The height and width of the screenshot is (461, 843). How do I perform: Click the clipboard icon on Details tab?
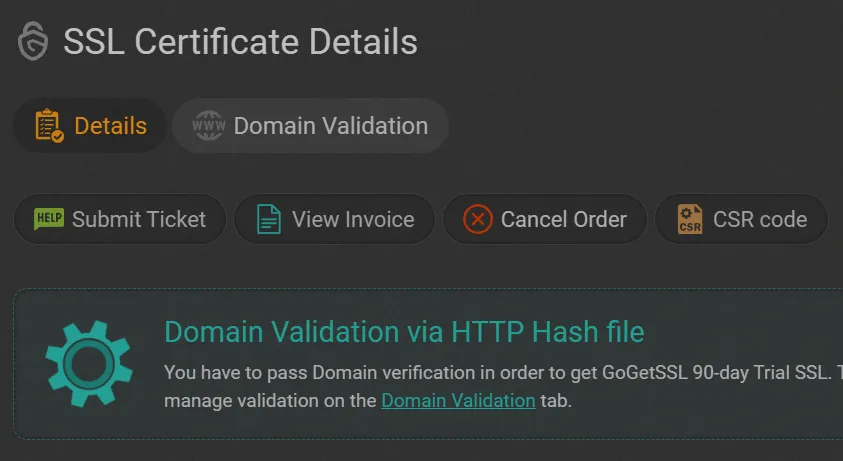[x=48, y=126]
